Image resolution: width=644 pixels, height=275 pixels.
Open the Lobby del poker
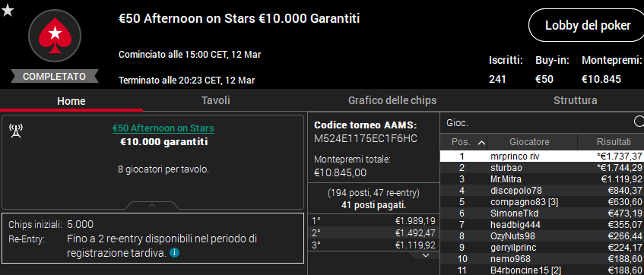pos(588,25)
